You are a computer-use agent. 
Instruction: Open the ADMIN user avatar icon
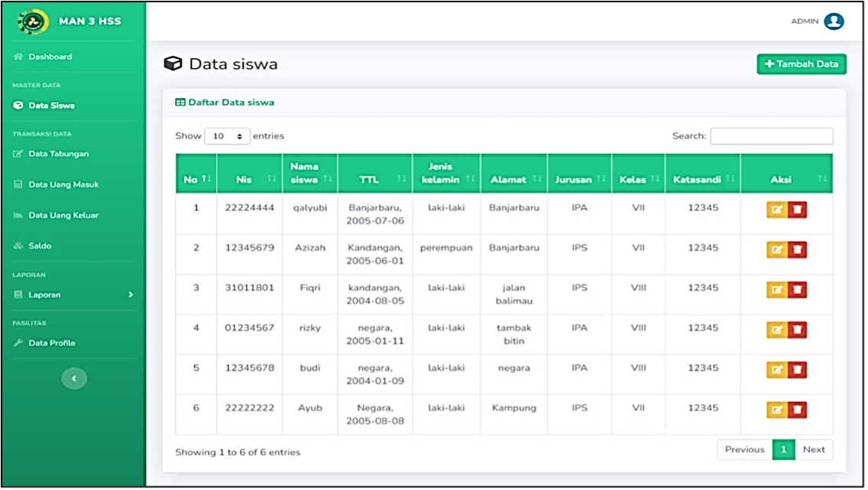[x=834, y=21]
